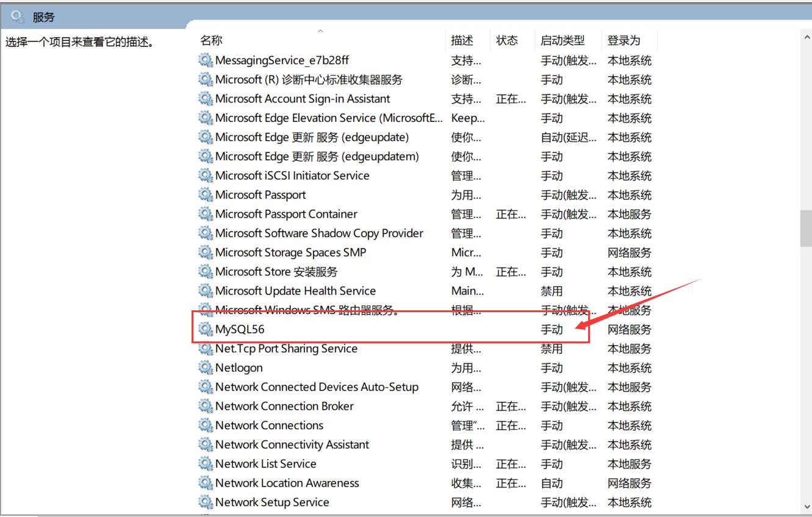Click gear icon of Netlogon service

coord(206,368)
